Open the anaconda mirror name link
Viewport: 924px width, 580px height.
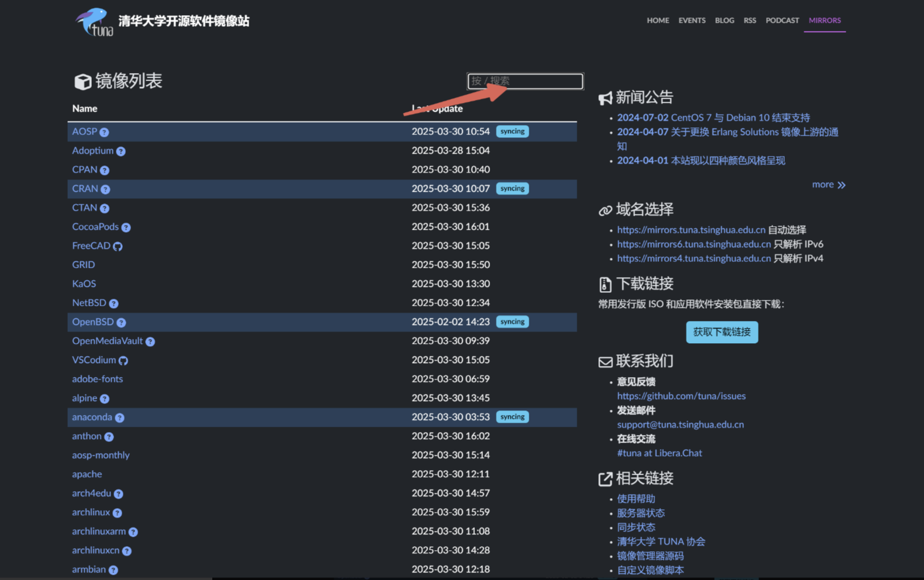pos(92,417)
